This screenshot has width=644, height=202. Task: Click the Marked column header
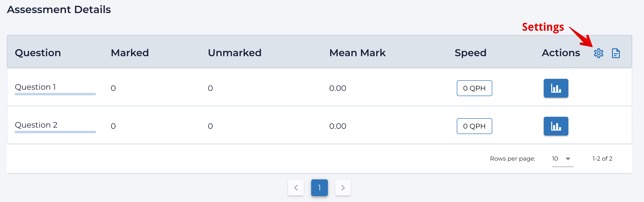[130, 53]
